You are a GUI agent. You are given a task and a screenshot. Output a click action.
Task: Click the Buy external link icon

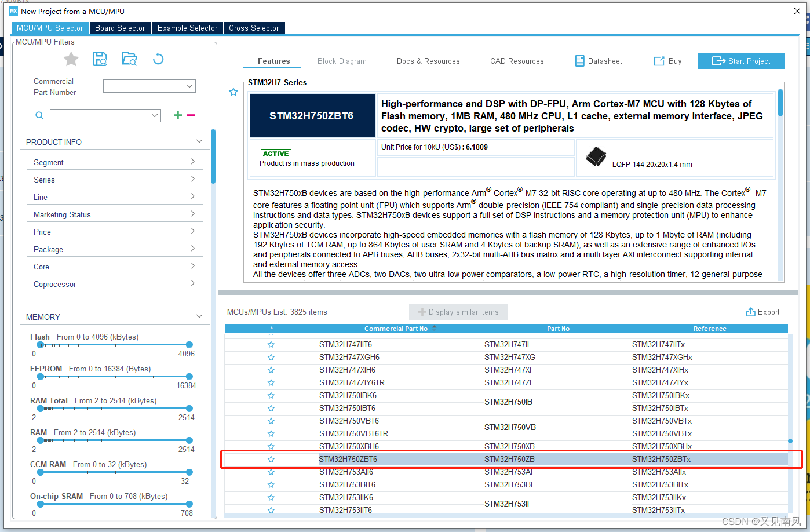(x=659, y=61)
